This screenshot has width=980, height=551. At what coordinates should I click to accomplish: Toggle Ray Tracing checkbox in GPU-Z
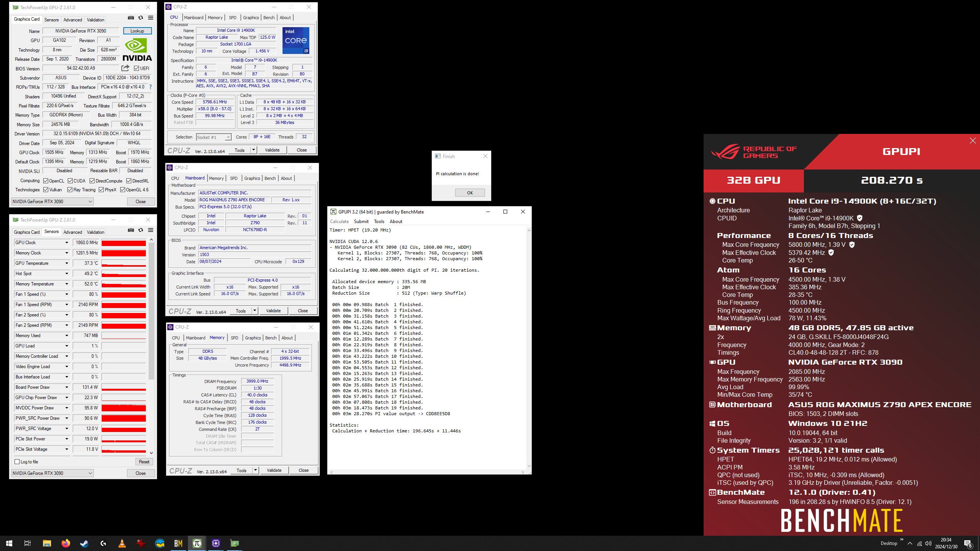70,190
